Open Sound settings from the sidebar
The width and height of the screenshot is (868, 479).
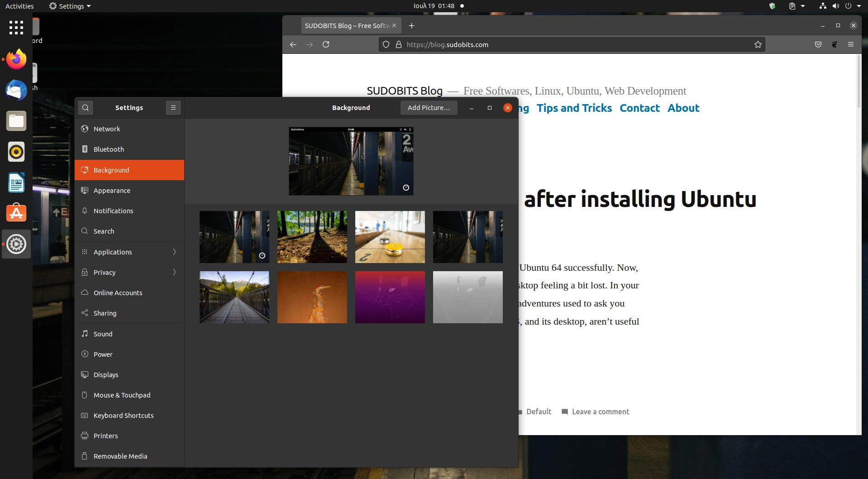(x=103, y=334)
